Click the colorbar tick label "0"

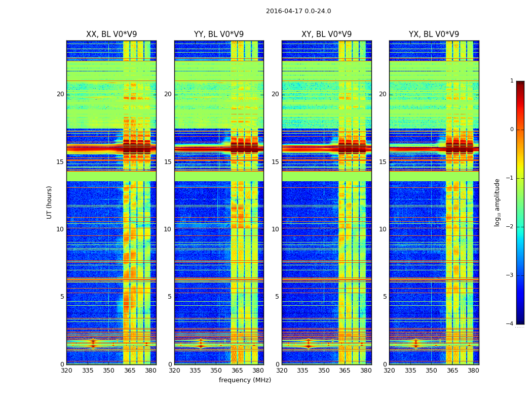[511, 130]
